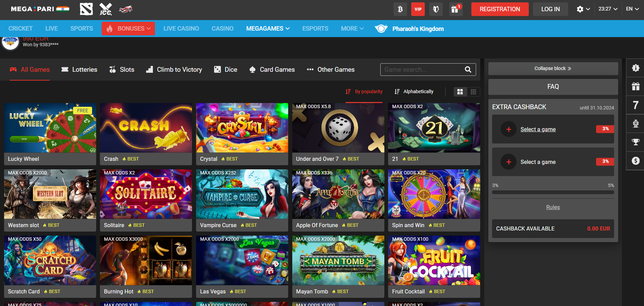Image resolution: width=644 pixels, height=306 pixels.
Task: Open the EN language dropdown
Action: [x=632, y=9]
